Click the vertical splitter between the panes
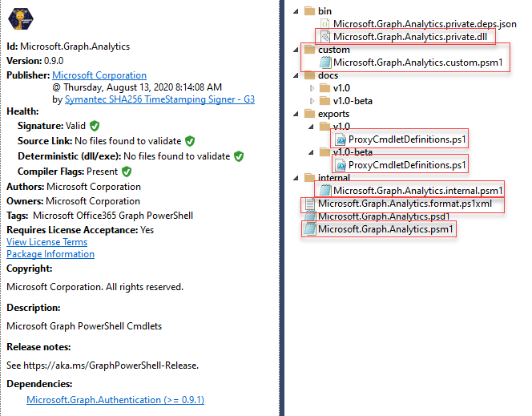Viewport: 532px width, 416px height. [x=281, y=208]
